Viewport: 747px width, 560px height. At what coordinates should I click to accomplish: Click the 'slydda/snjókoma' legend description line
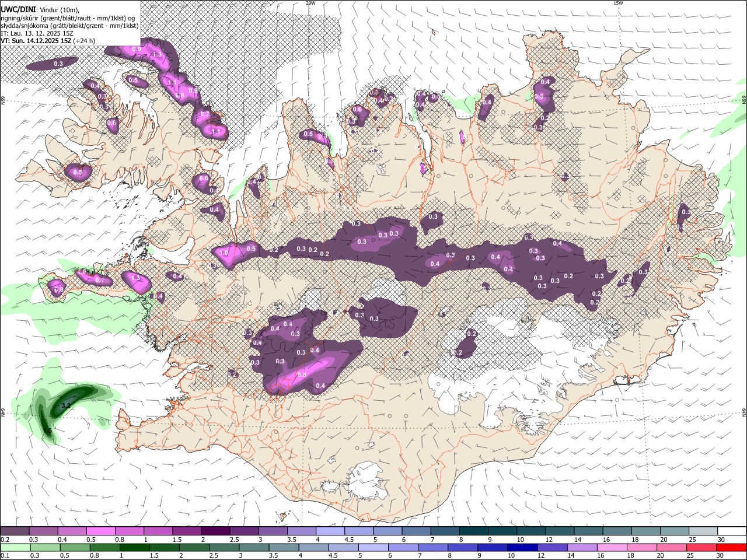[x=69, y=26]
